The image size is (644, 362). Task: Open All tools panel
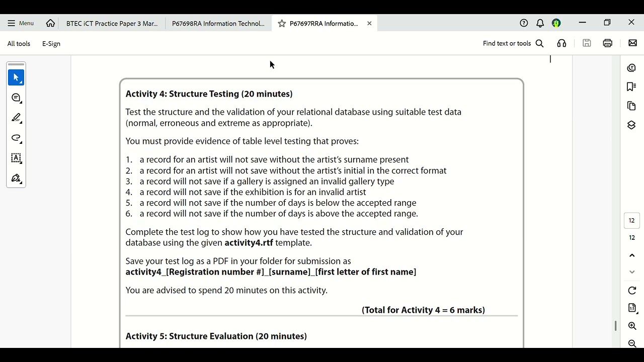(x=19, y=44)
